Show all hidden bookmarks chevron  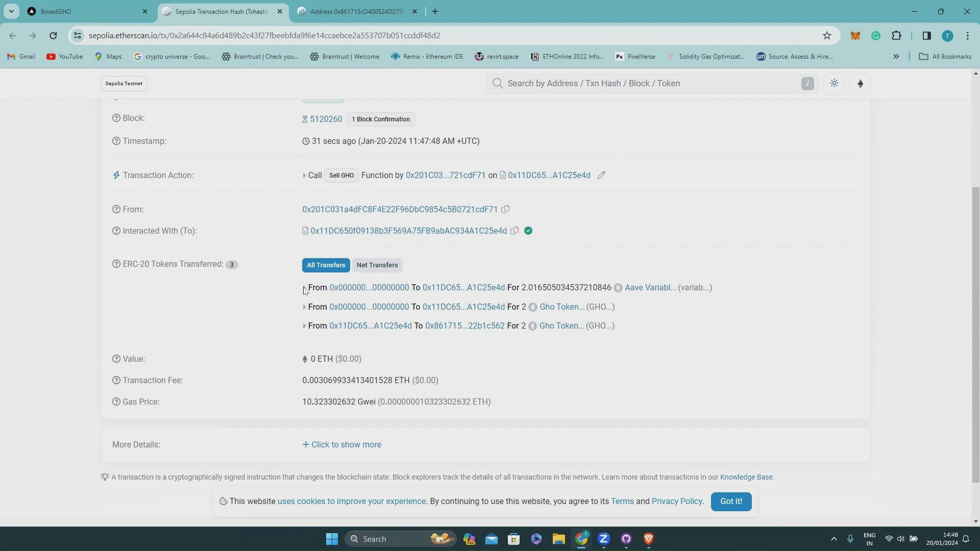(896, 57)
